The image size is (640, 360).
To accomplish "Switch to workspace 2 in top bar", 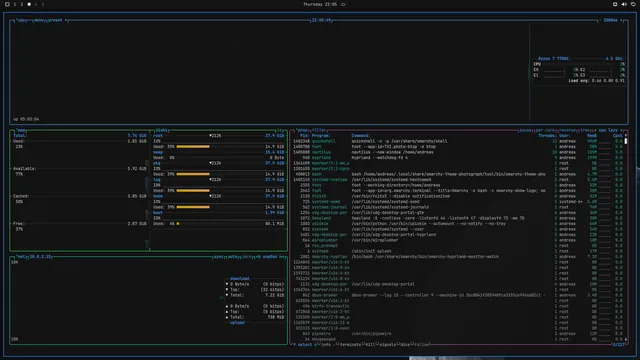I will pos(22,4).
